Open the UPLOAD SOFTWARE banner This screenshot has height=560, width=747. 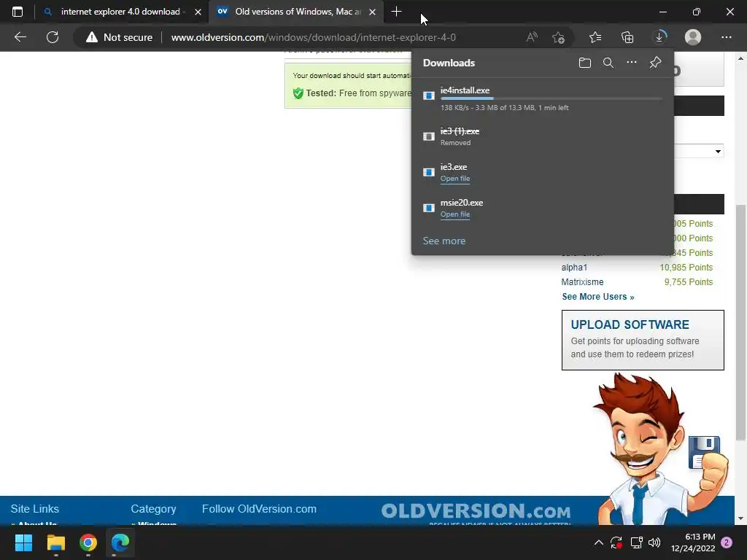point(643,340)
